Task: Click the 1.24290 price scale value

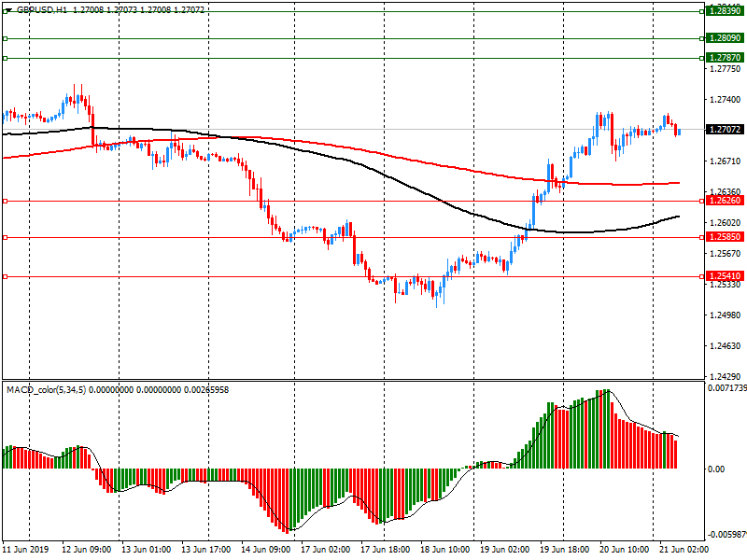Action: pyautogui.click(x=726, y=376)
